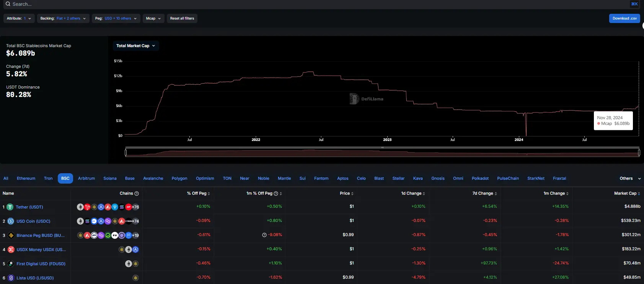644x284 pixels.
Task: Open the TON chain tab
Action: tap(227, 178)
